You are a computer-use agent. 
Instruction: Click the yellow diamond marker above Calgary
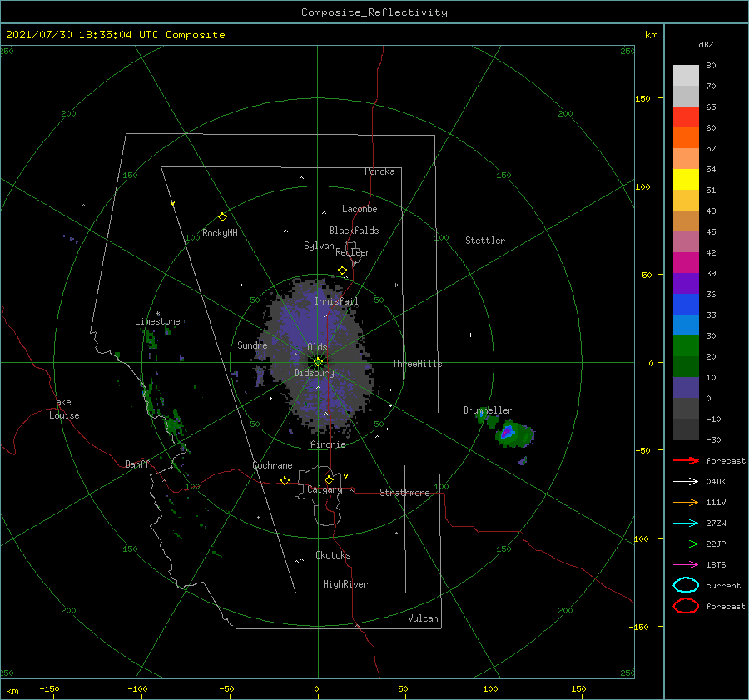(329, 479)
